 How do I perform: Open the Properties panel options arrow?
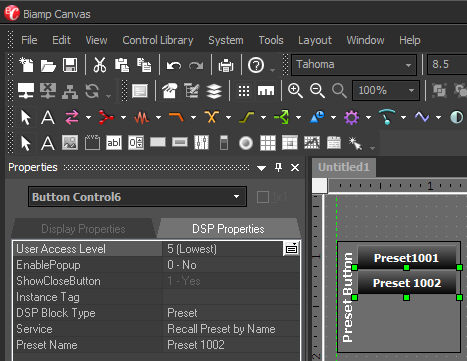(x=261, y=168)
